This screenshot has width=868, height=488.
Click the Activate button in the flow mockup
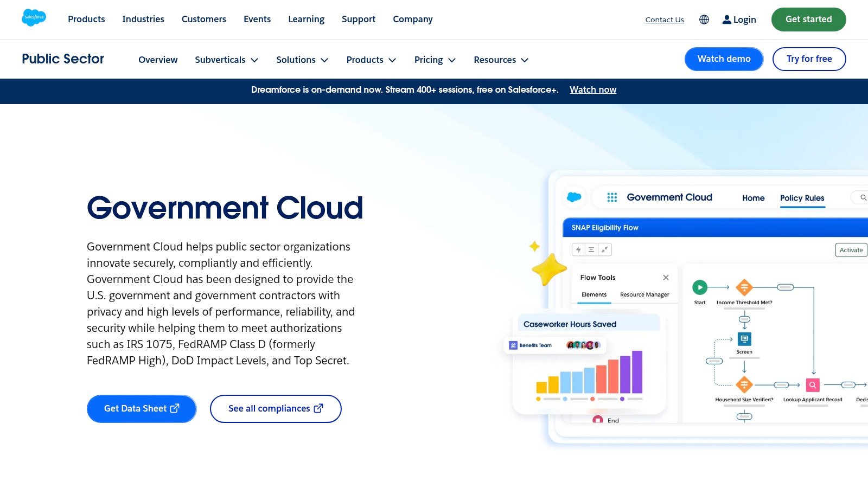[851, 250]
